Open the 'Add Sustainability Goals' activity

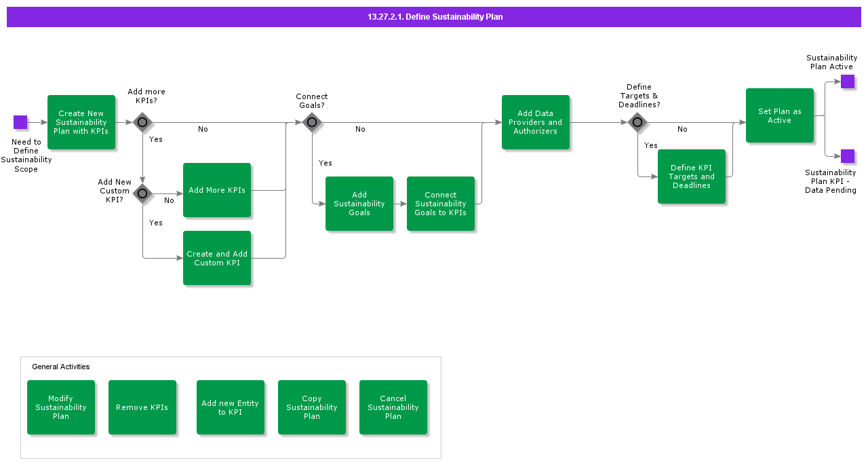[359, 204]
